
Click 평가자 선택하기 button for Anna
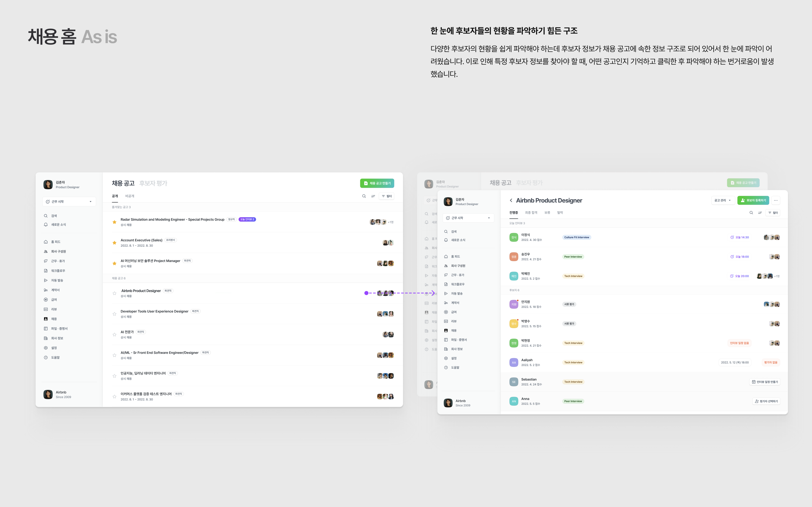(x=766, y=401)
